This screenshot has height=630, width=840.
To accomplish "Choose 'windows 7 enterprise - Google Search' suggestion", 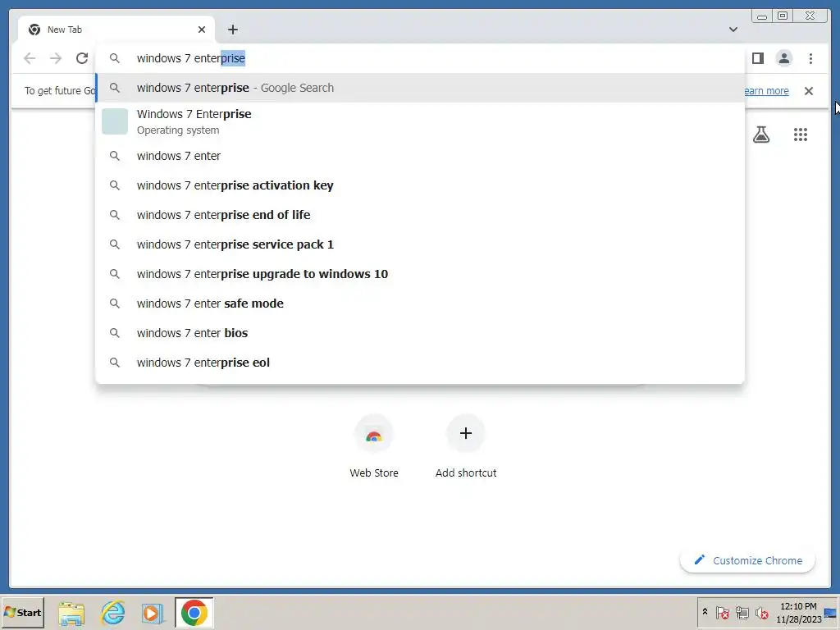I will [x=420, y=88].
